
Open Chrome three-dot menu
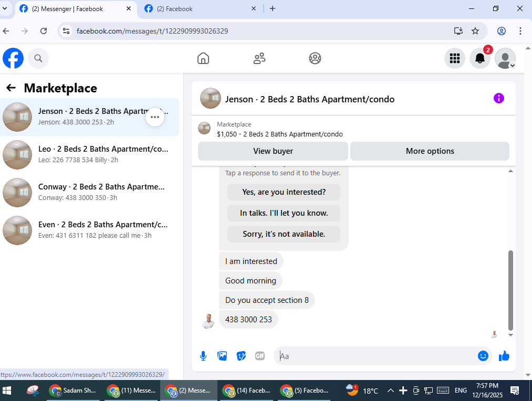520,31
